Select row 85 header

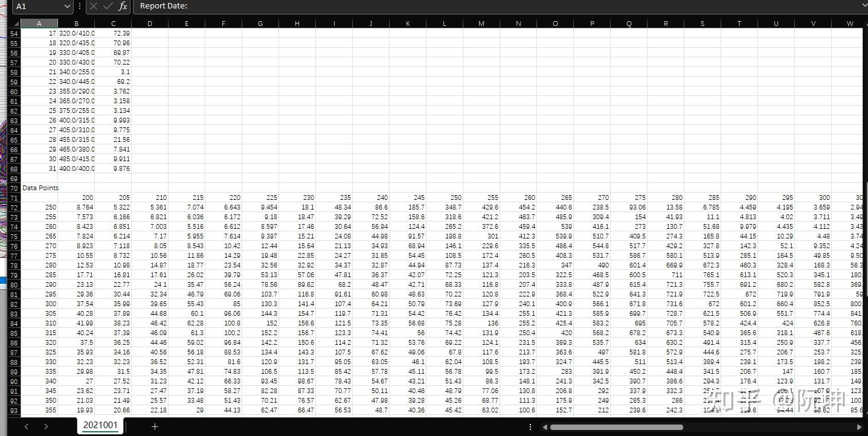(x=14, y=333)
